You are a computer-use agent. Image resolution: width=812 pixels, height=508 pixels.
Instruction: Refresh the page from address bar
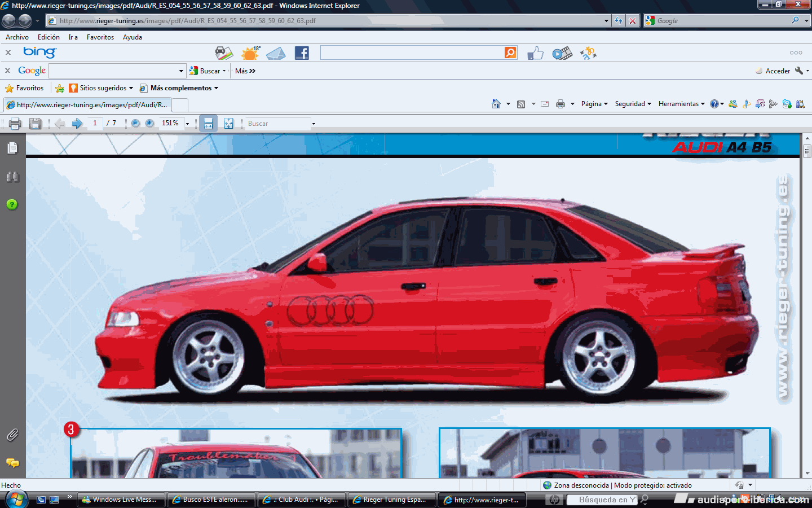(x=619, y=21)
